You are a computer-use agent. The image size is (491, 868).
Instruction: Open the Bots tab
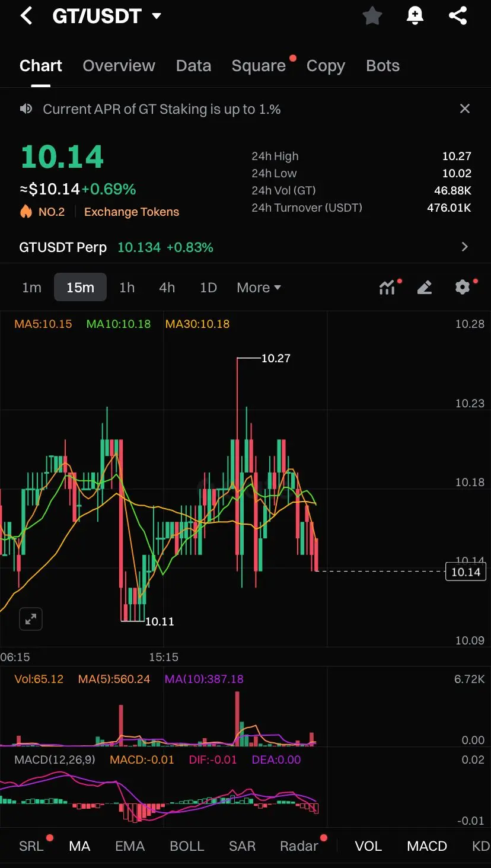(382, 66)
